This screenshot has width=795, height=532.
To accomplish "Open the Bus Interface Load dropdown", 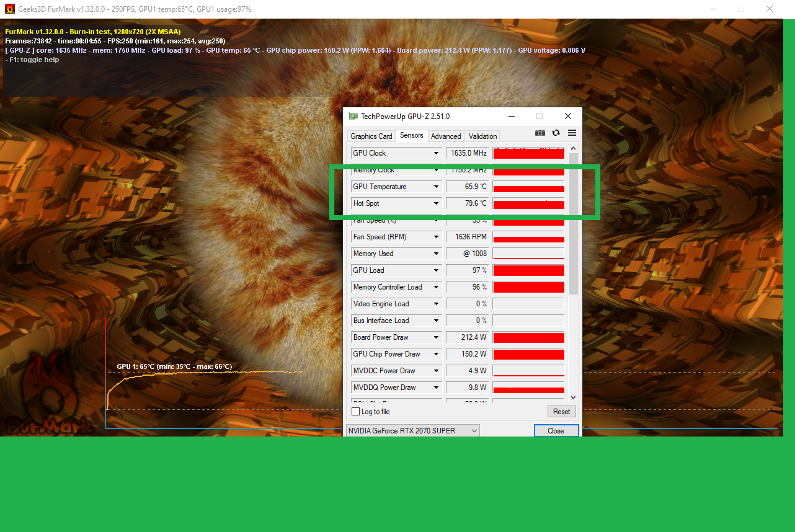I will (x=436, y=321).
